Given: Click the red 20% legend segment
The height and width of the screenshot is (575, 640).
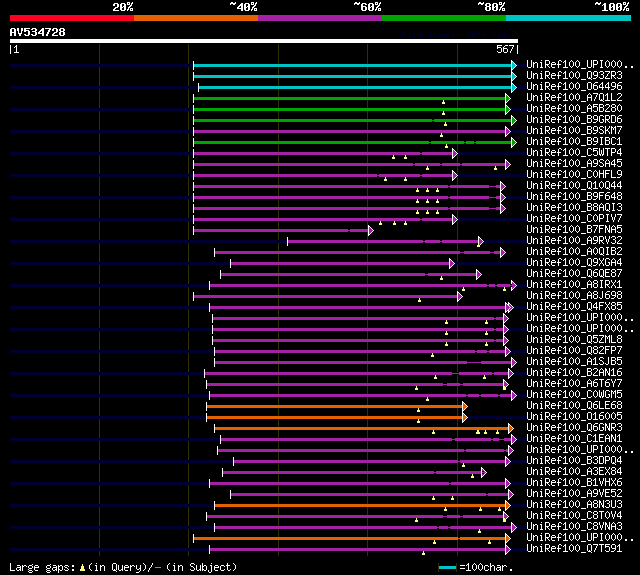Looking at the screenshot, I should pyautogui.click(x=72, y=18).
